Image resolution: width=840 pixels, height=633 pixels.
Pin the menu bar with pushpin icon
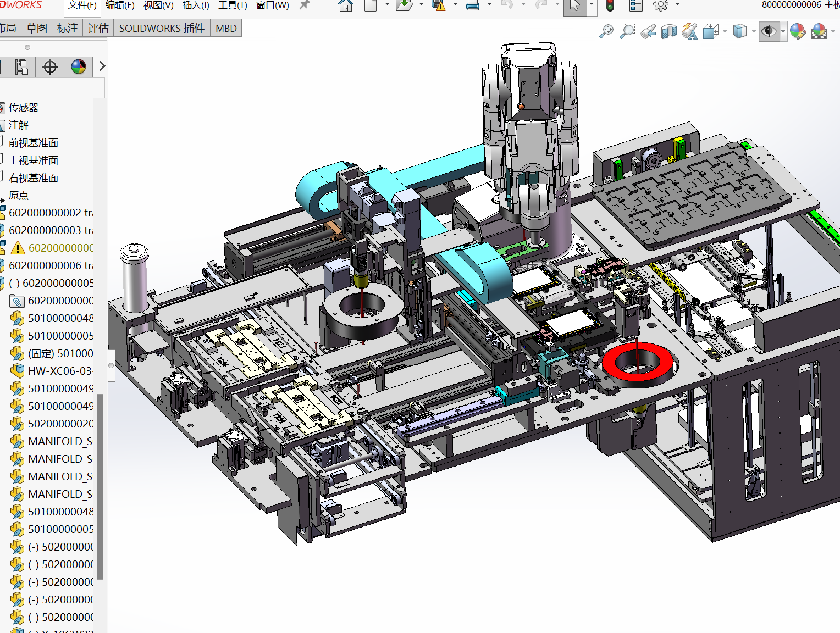(x=304, y=5)
